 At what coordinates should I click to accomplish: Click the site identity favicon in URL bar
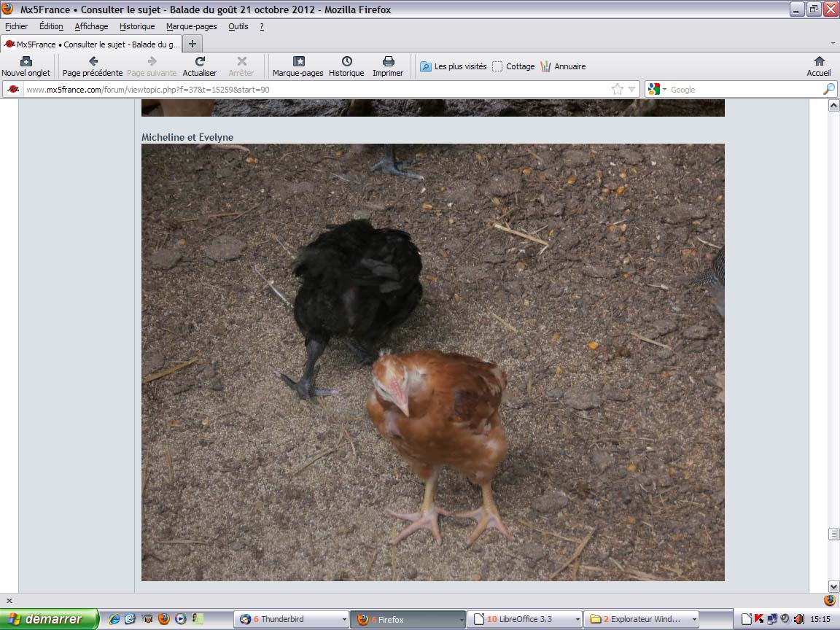point(13,90)
